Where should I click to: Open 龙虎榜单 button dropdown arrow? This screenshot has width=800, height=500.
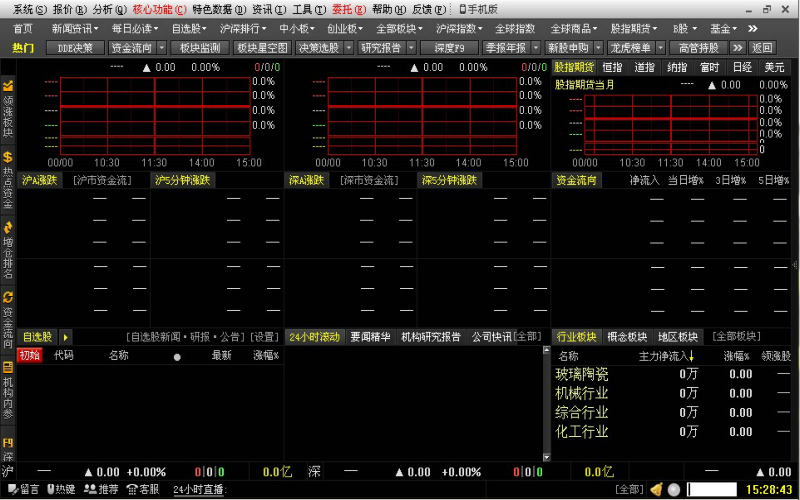[x=660, y=48]
